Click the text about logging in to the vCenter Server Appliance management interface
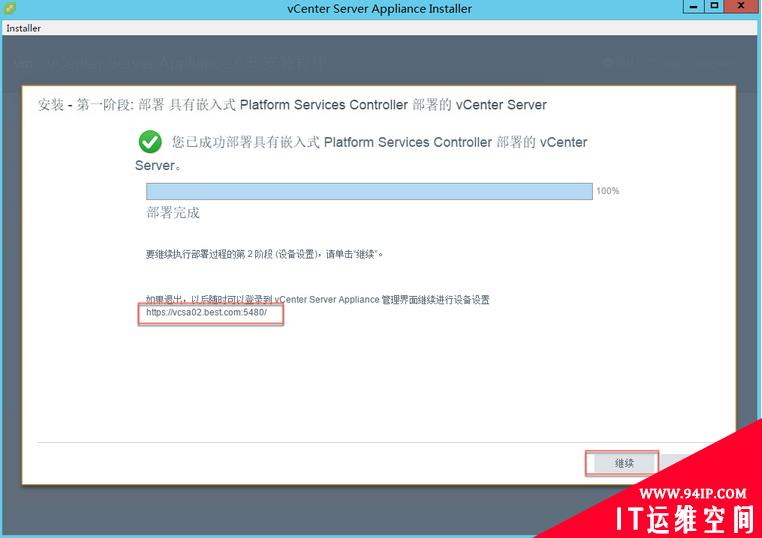 318,299
